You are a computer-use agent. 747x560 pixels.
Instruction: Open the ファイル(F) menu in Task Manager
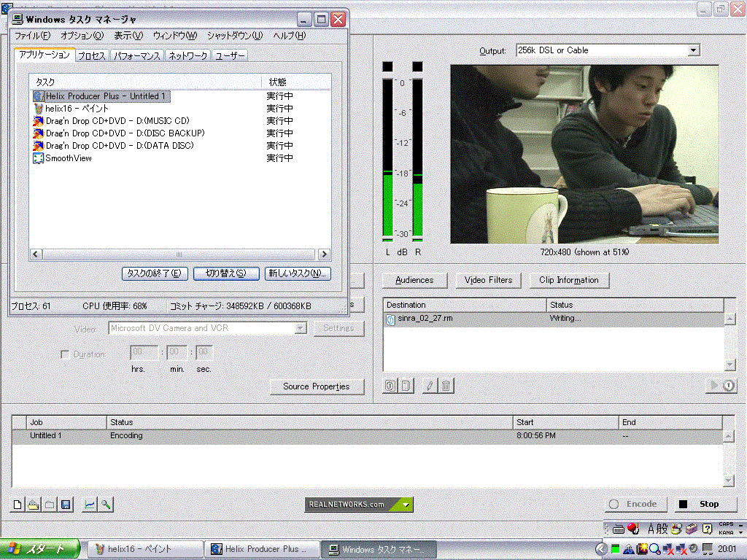coord(33,36)
